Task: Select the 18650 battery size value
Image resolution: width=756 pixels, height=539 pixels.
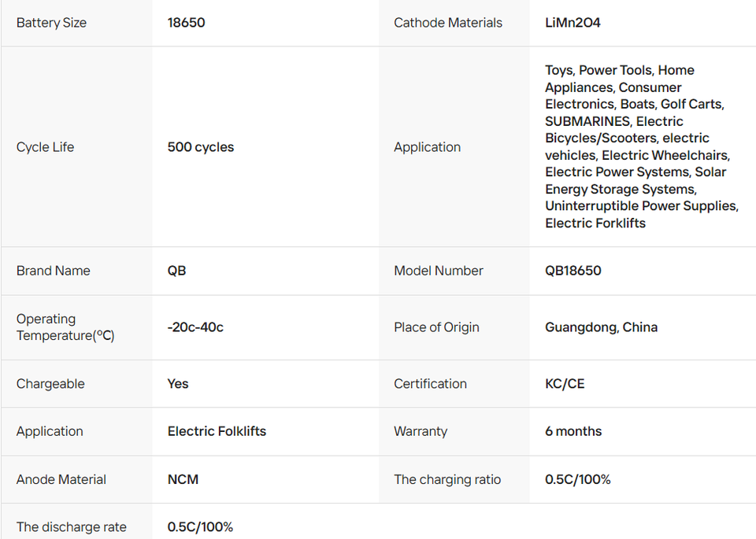Action: tap(186, 23)
